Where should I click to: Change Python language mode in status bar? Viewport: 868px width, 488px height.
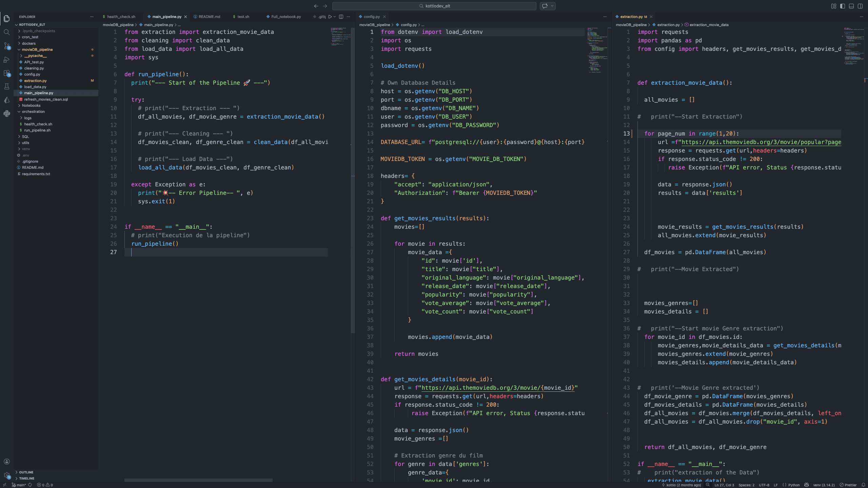(x=794, y=485)
